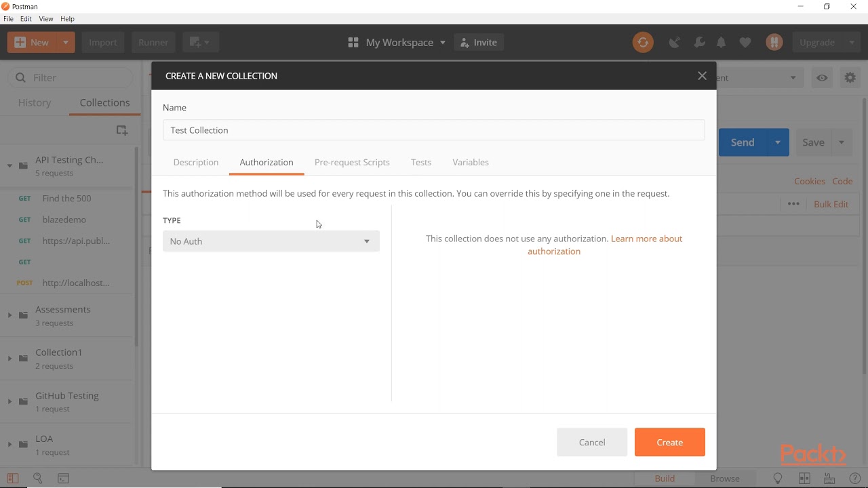
Task: Expand the Collection1 collection
Action: pyautogui.click(x=9, y=358)
